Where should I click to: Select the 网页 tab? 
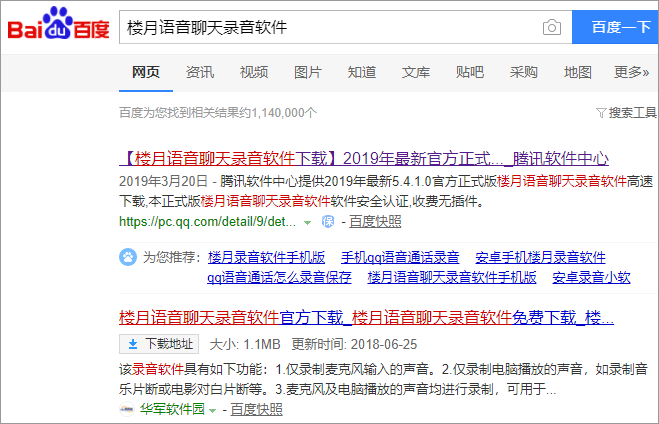[x=146, y=72]
